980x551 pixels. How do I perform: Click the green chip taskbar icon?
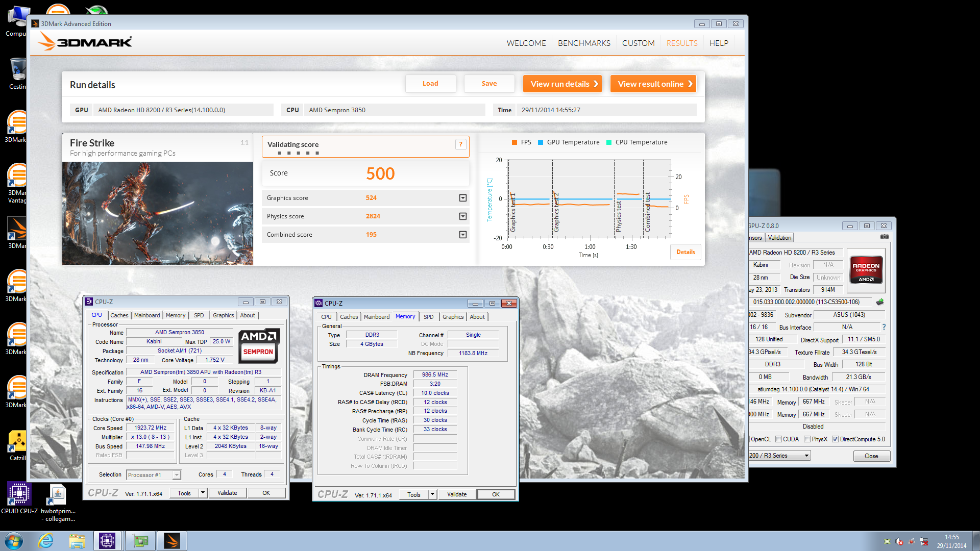coord(140,541)
